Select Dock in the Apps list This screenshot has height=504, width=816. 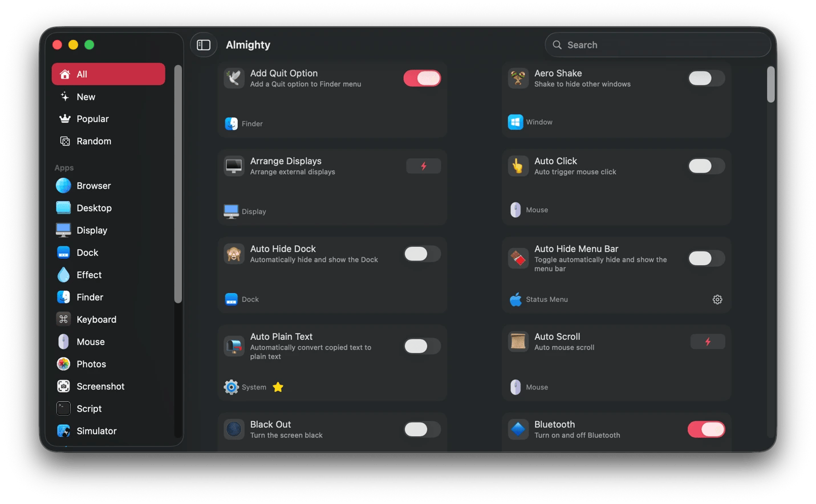pos(108,253)
